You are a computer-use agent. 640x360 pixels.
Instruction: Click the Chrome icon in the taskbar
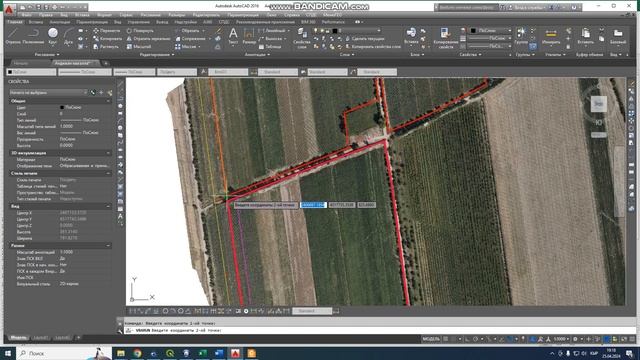pyautogui.click(x=137, y=353)
